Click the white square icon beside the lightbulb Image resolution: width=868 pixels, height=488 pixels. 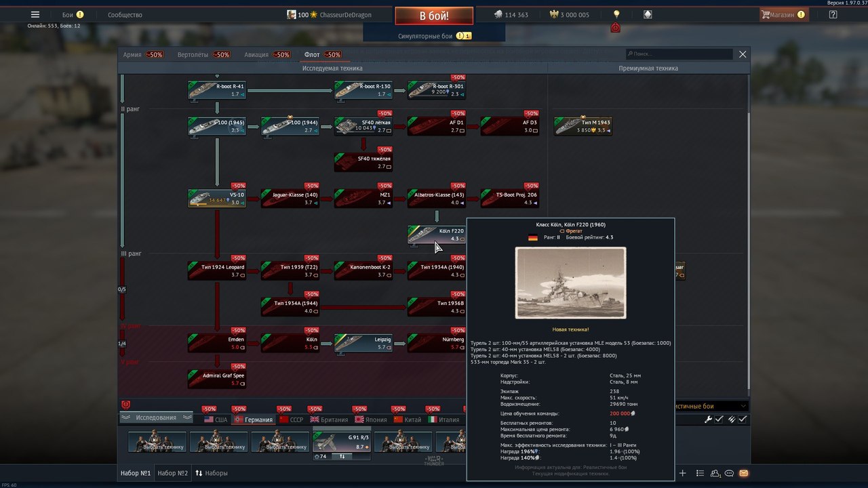(648, 14)
